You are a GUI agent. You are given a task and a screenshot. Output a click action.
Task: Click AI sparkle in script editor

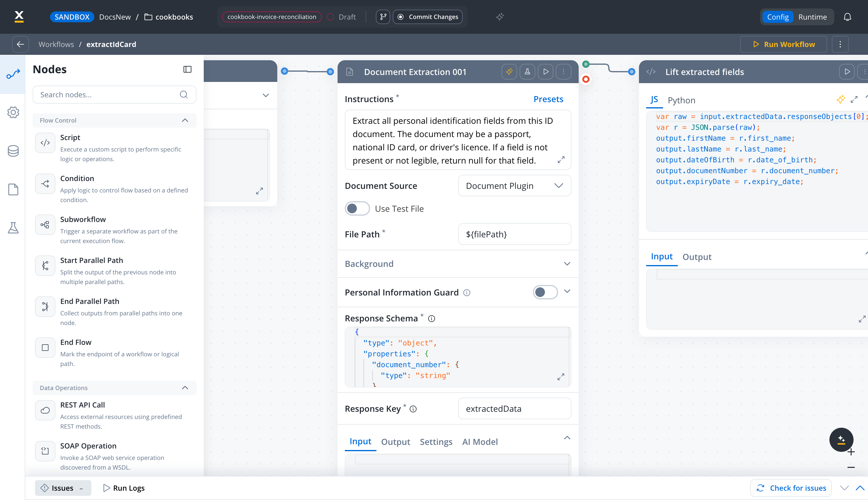[841, 100]
